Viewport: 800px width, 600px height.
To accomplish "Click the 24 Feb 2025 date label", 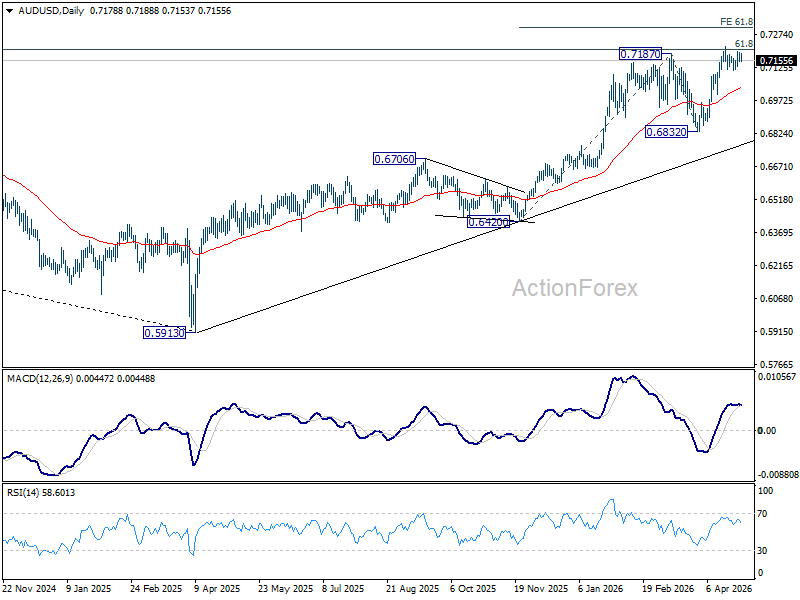I will coord(156,589).
